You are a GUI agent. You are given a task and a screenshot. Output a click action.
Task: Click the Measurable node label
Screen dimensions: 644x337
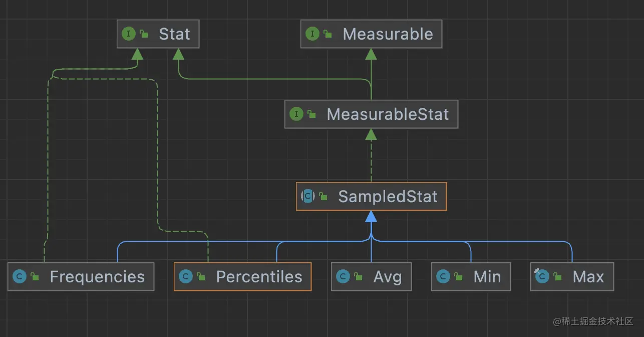click(x=388, y=34)
